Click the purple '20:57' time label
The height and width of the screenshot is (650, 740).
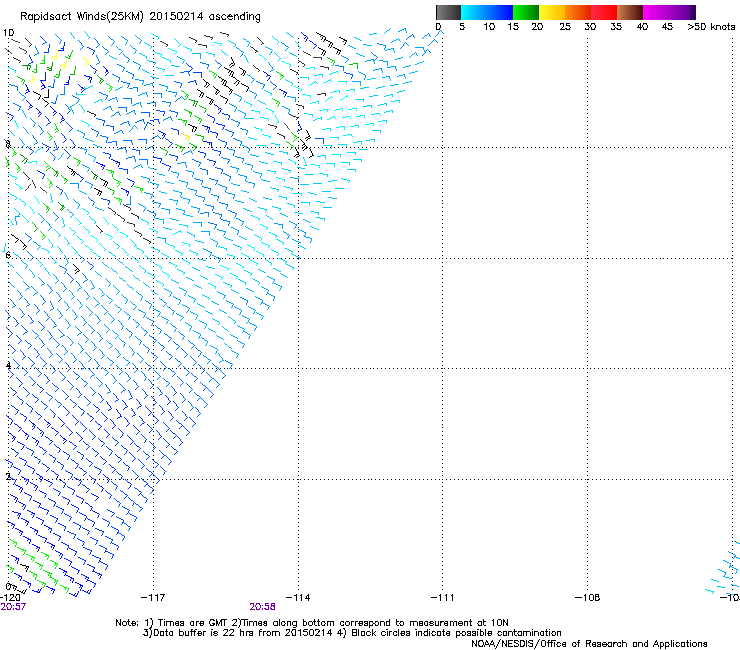click(13, 607)
